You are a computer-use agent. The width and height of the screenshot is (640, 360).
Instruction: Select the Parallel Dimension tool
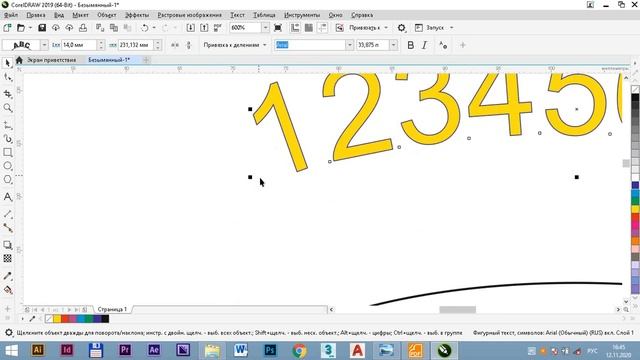[x=7, y=214]
